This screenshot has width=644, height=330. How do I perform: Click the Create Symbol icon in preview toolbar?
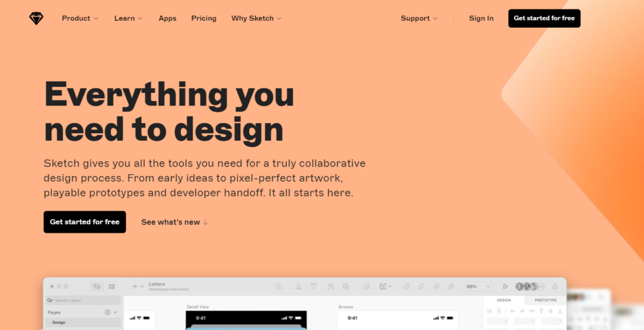(278, 287)
